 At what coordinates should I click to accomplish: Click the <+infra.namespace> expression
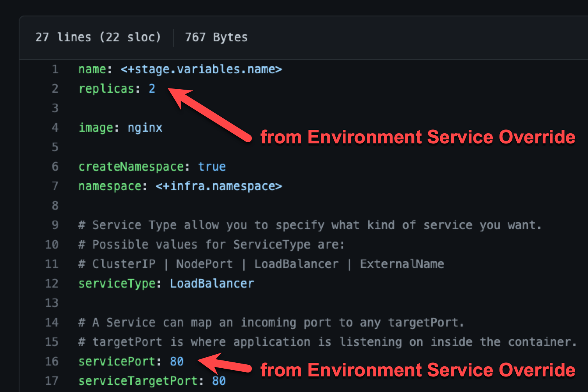[219, 186]
